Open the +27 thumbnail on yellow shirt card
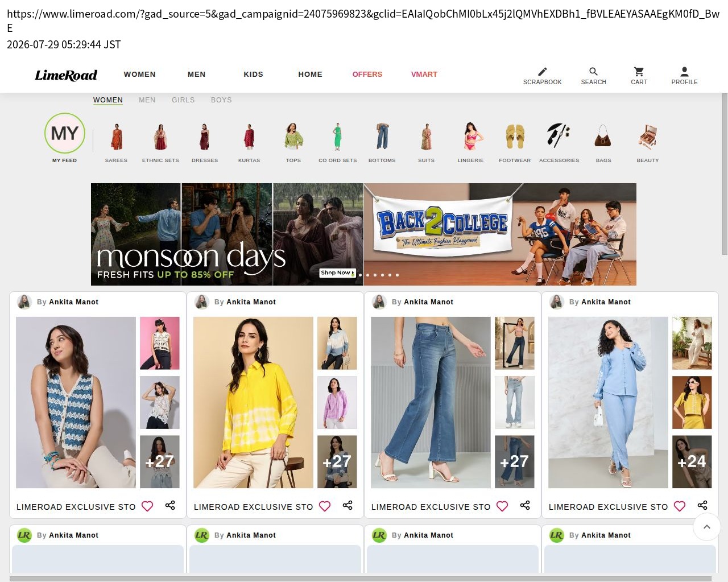 (337, 462)
